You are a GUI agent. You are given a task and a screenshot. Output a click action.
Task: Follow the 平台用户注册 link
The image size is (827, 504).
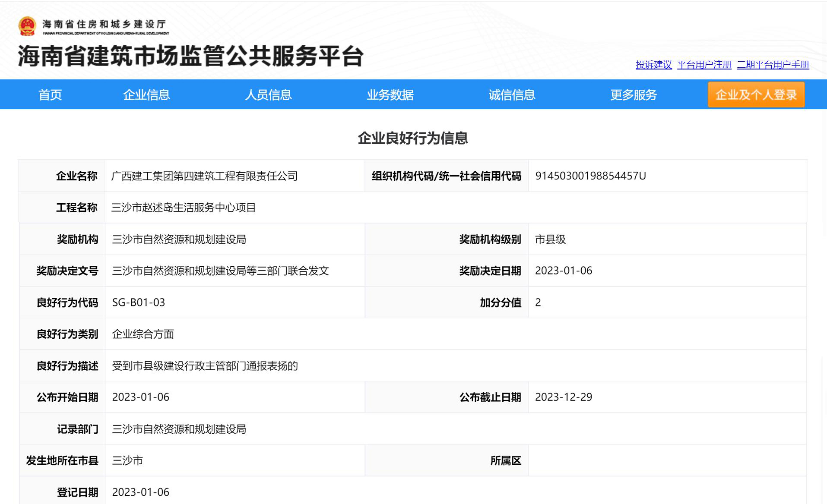(704, 65)
